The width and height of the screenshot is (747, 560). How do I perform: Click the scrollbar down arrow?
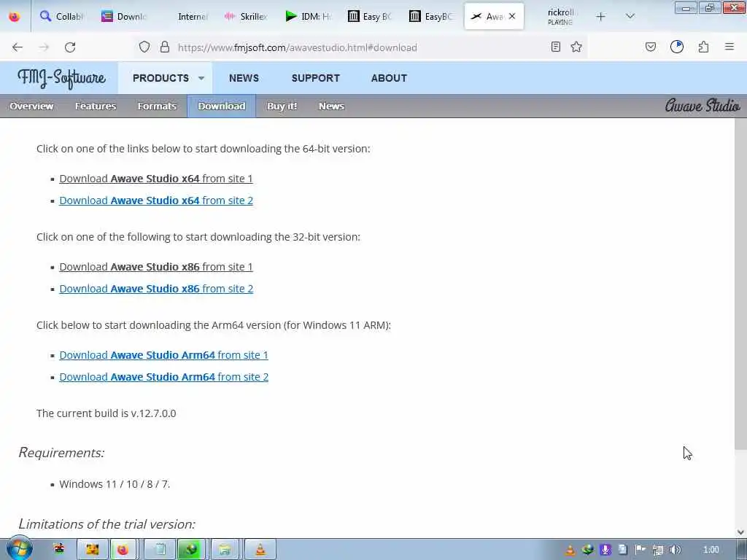[740, 532]
